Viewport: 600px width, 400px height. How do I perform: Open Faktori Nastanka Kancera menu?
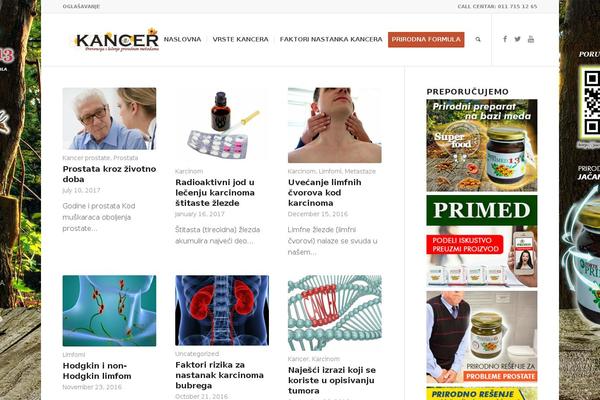pyautogui.click(x=331, y=39)
